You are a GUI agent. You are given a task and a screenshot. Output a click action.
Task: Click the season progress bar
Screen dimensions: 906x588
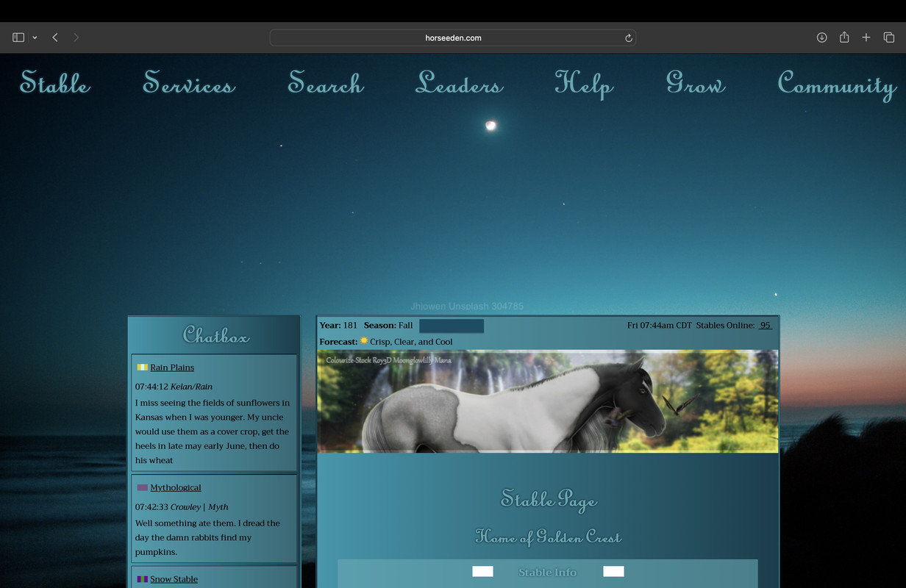point(452,326)
